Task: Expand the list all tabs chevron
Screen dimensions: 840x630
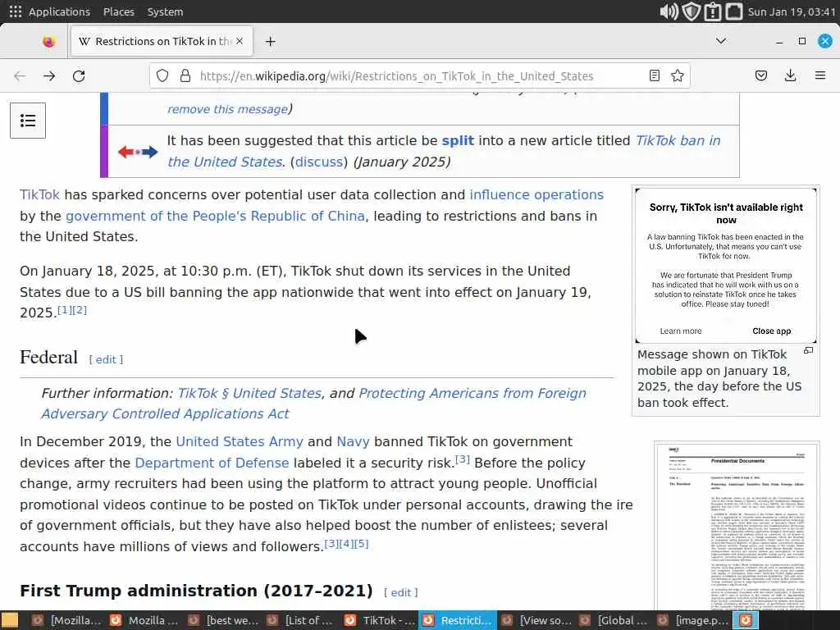Action: 721,41
